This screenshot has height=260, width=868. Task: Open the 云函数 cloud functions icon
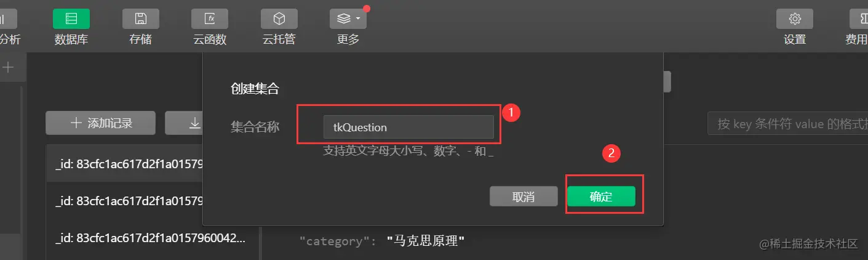(x=210, y=18)
